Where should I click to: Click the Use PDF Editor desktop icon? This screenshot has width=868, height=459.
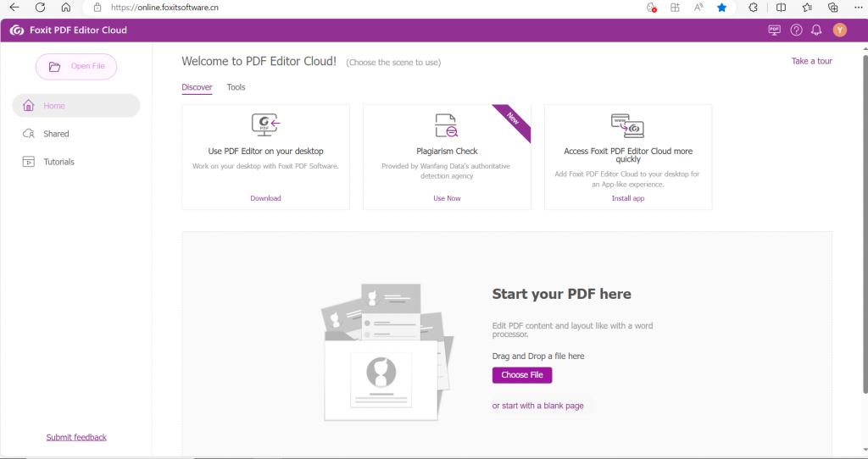click(265, 125)
